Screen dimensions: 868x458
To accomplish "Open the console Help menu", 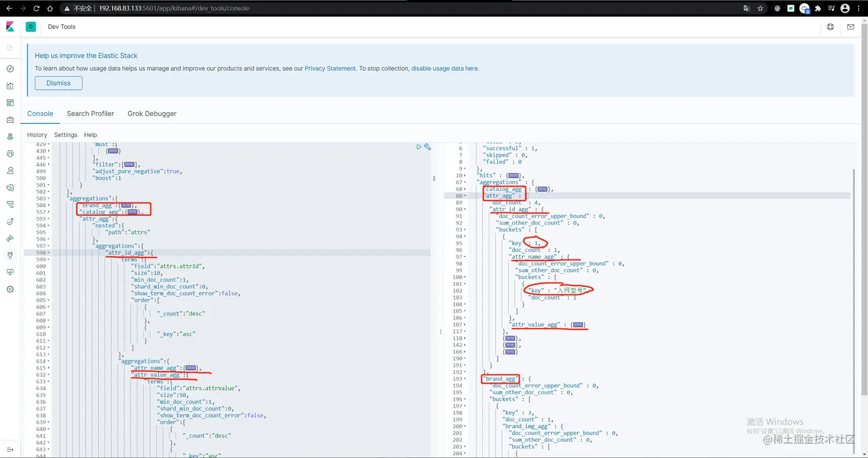I will click(x=91, y=135).
